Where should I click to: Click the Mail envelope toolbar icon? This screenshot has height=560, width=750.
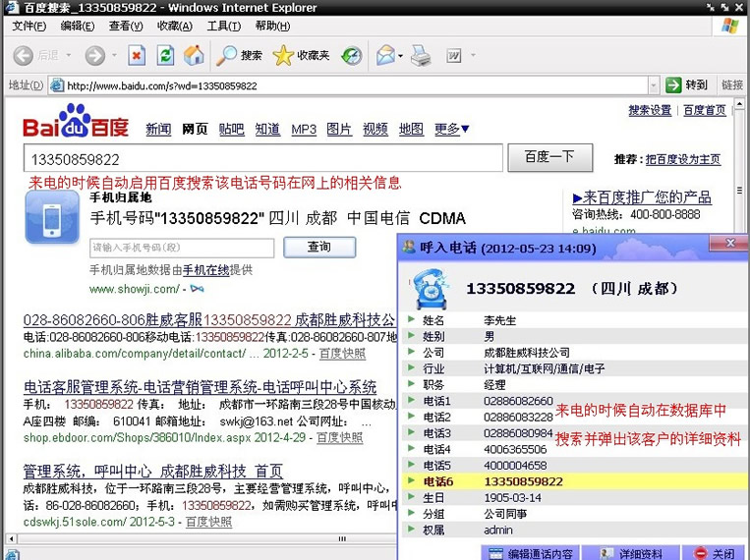[x=385, y=55]
